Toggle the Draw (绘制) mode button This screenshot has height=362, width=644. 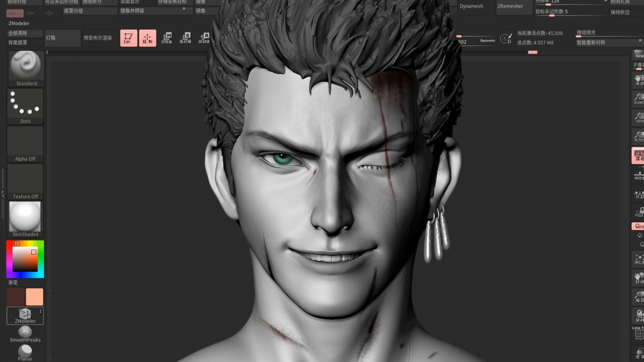tap(147, 38)
